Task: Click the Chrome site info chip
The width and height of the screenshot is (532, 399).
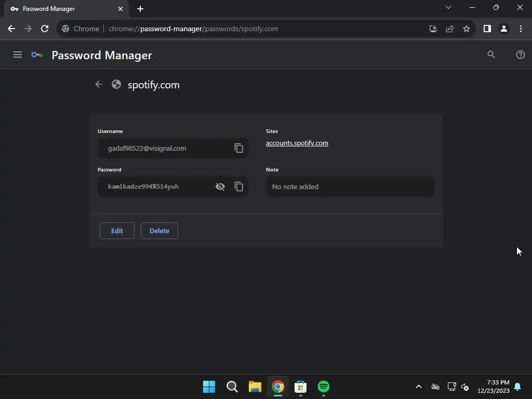Action: click(x=81, y=29)
